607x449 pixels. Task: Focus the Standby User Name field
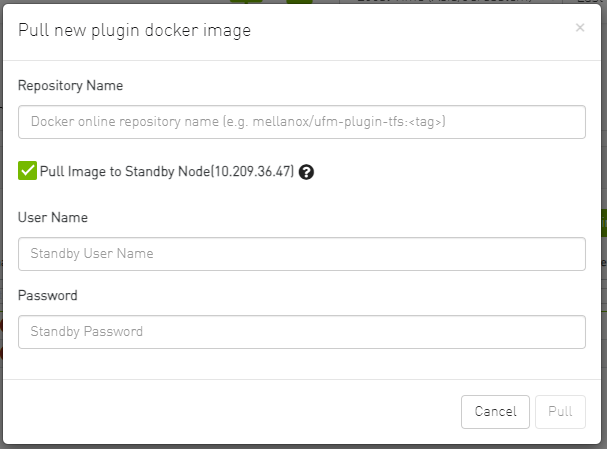pos(301,254)
